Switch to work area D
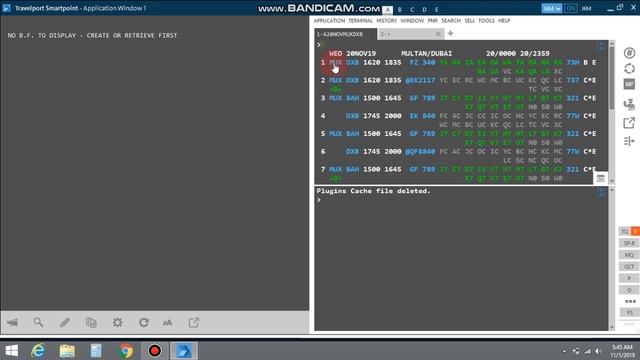This screenshot has width=640, height=360. [x=424, y=10]
